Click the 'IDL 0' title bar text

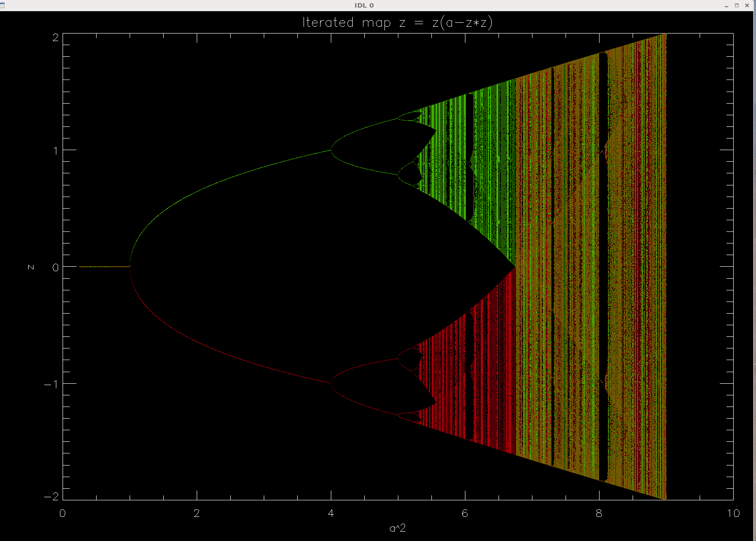[x=364, y=5]
